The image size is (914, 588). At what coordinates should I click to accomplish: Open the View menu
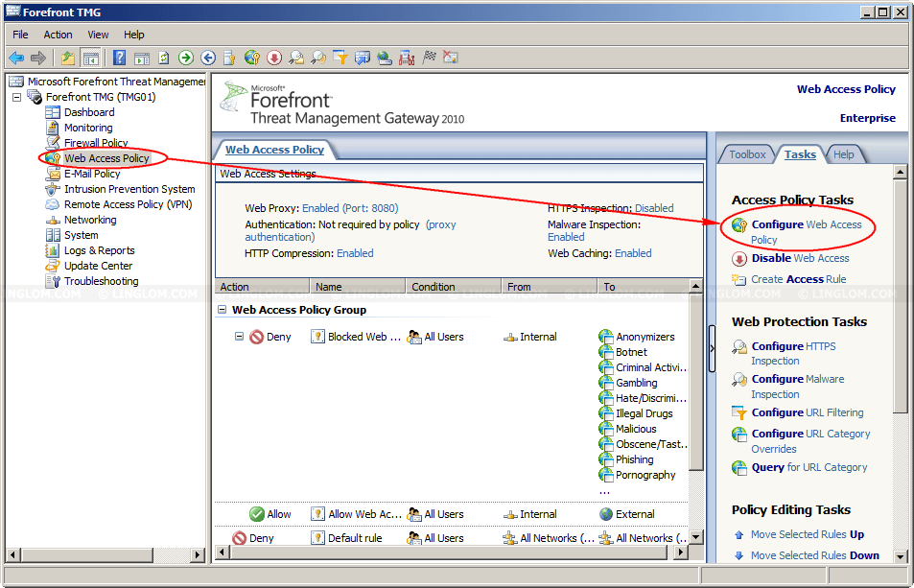click(98, 35)
